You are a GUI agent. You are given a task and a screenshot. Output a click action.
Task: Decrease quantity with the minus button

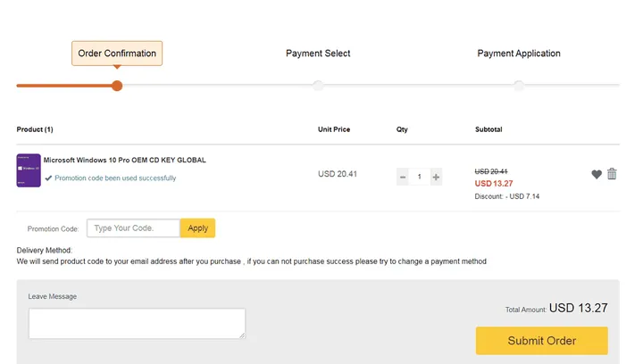(x=403, y=177)
